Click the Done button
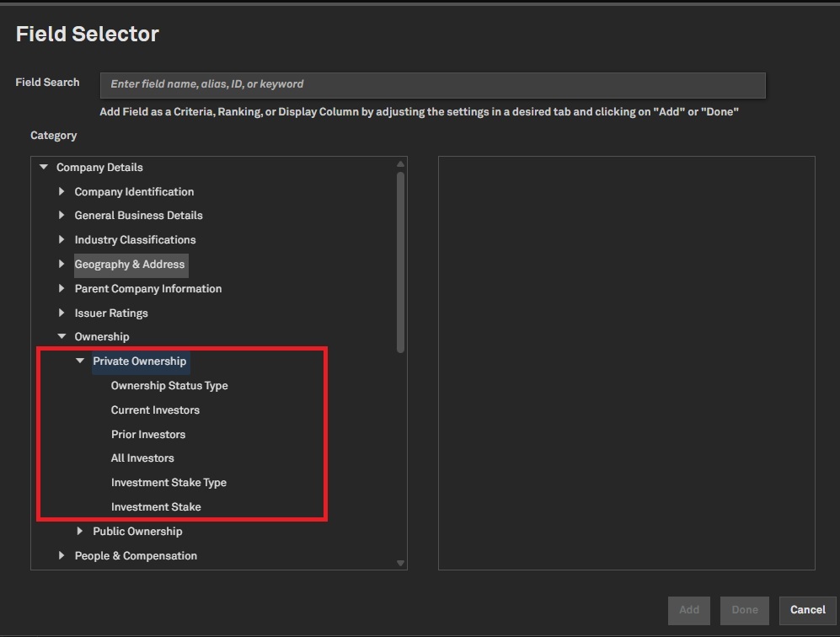 pos(744,610)
